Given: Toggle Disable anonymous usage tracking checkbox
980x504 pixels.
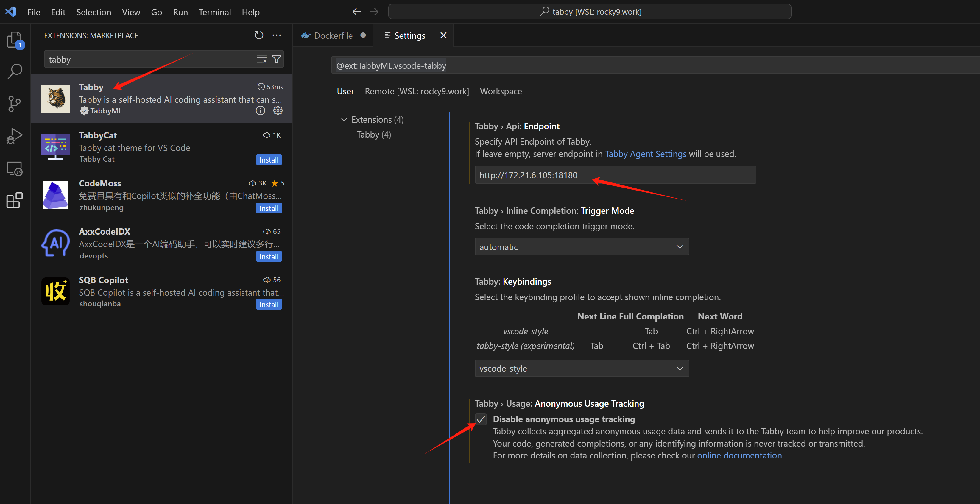Looking at the screenshot, I should pyautogui.click(x=481, y=419).
